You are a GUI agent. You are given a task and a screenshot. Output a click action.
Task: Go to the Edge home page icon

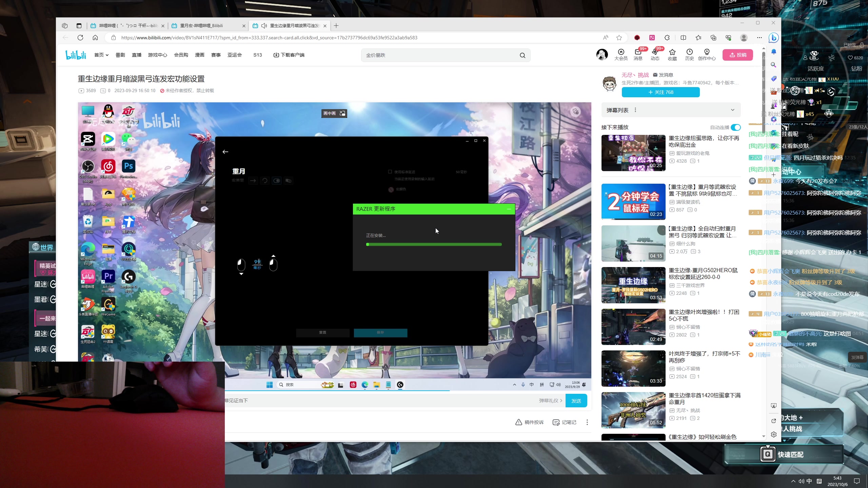click(x=95, y=38)
